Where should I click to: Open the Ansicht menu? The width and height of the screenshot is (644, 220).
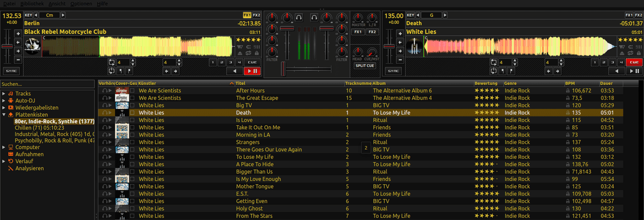(57, 3)
